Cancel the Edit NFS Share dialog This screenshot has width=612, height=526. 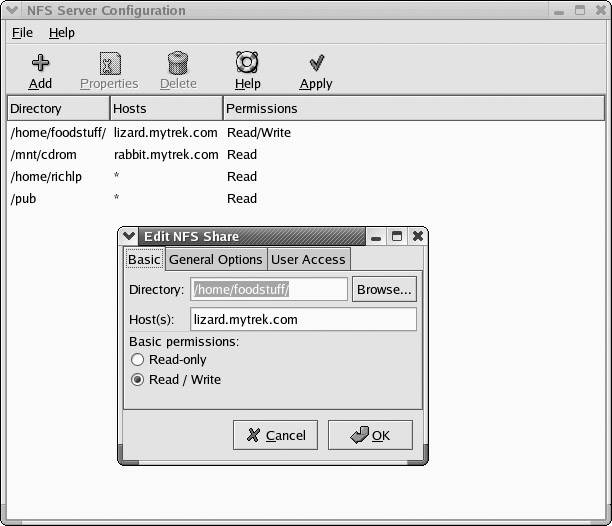coord(275,435)
